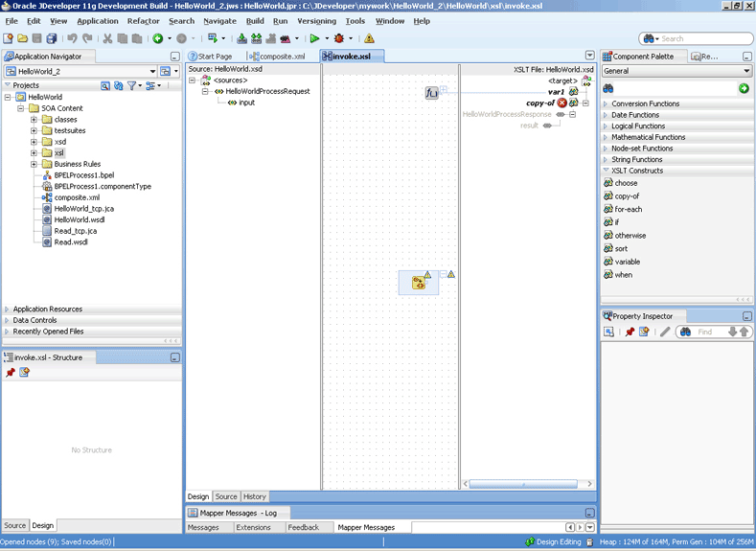Image resolution: width=756 pixels, height=551 pixels.
Task: Click the pin icon in Structure pane
Action: [11, 372]
